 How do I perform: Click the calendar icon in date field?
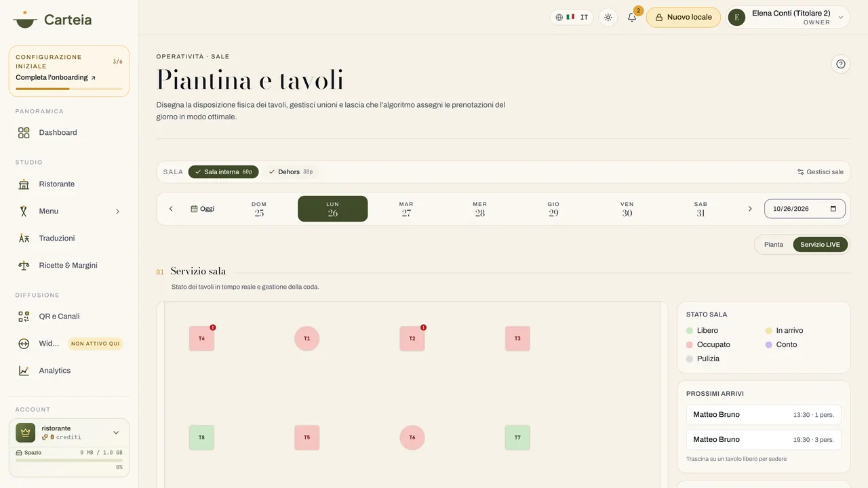click(x=833, y=209)
